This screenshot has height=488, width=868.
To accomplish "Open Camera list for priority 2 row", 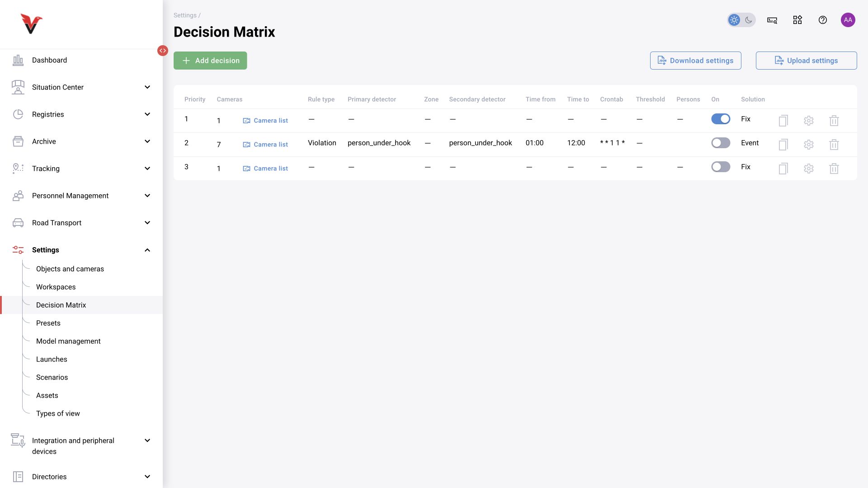I will (265, 145).
